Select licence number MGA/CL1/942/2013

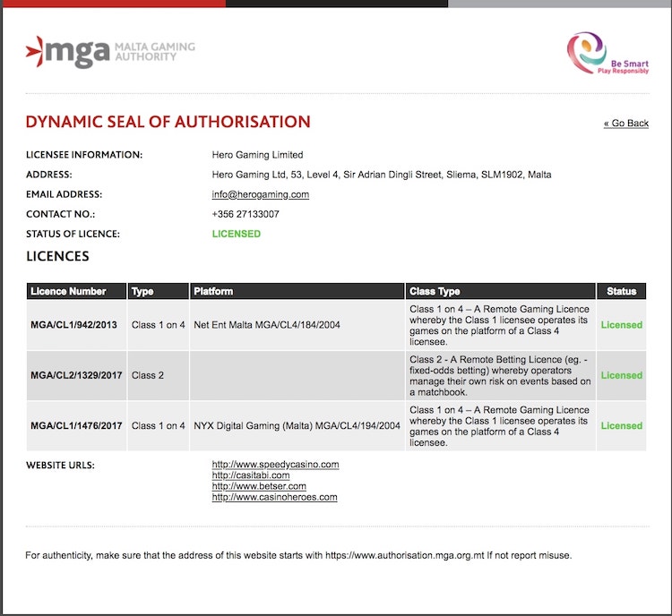pos(73,325)
